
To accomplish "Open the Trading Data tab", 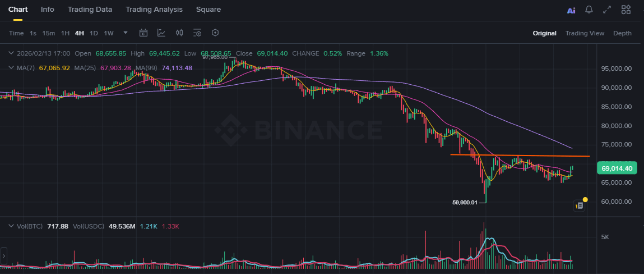I will click(90, 10).
